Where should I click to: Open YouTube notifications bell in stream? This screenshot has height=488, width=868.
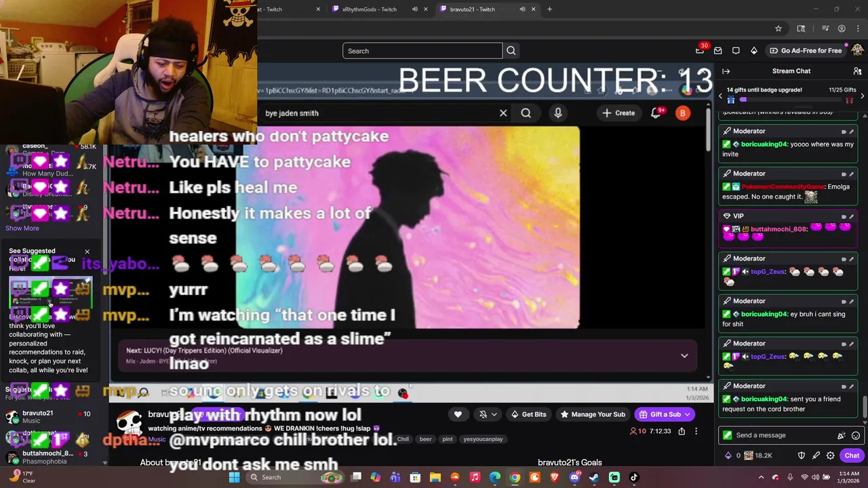(656, 113)
